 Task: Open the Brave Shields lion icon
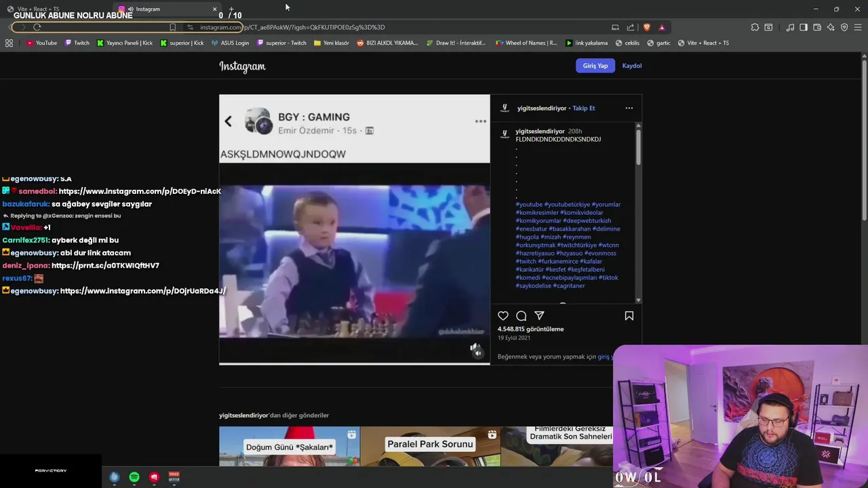click(x=647, y=27)
